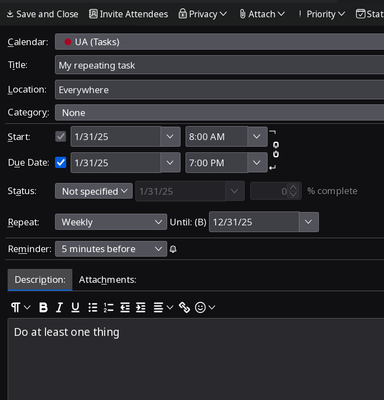The height and width of the screenshot is (400, 384).
Task: Click the percent complete number field
Action: coord(269,191)
